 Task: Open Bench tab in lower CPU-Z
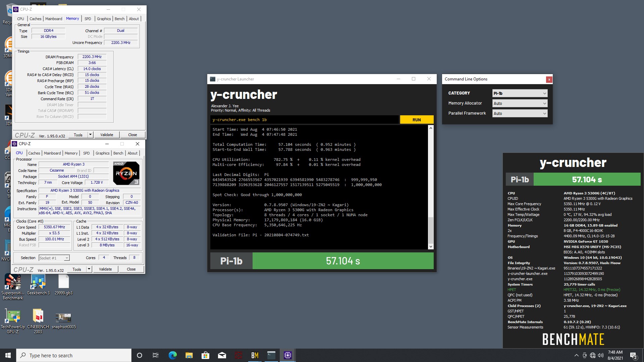tap(118, 153)
